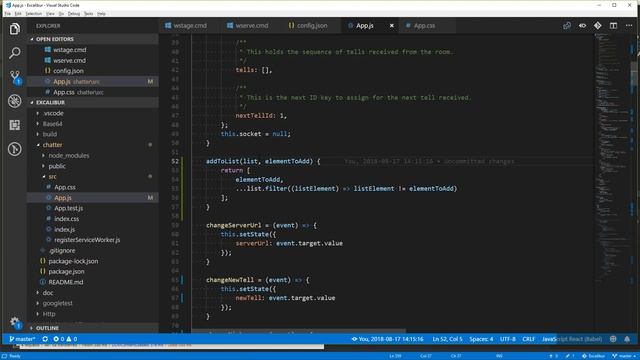Open the editor More Actions ellipsis
The width and height of the screenshot is (640, 360).
(x=629, y=25)
